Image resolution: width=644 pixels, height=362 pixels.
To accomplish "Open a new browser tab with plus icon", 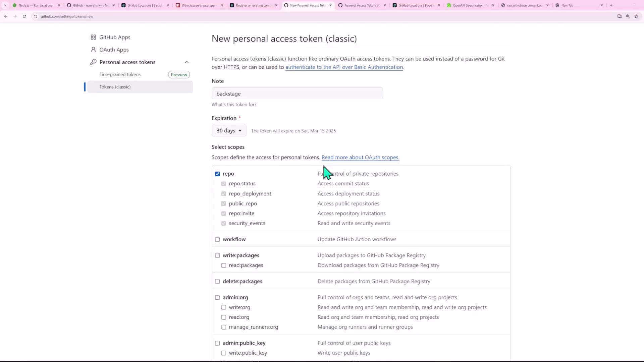I will pos(611,5).
